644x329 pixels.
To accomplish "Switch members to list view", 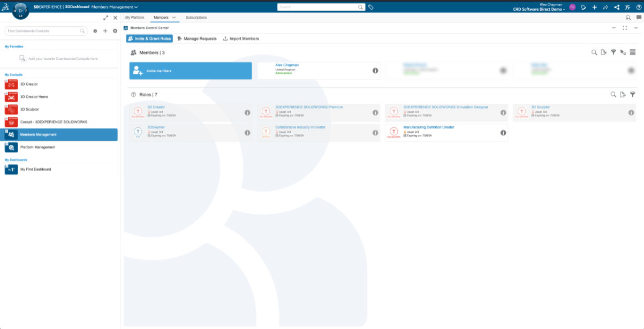I will pyautogui.click(x=633, y=52).
